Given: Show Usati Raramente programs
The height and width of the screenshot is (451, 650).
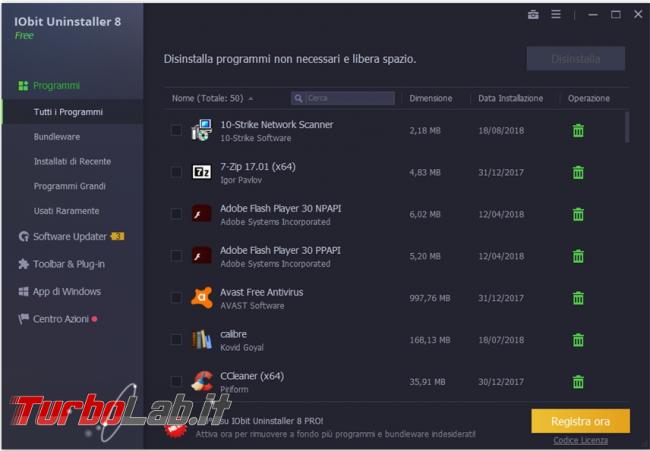Looking at the screenshot, I should pos(66,211).
